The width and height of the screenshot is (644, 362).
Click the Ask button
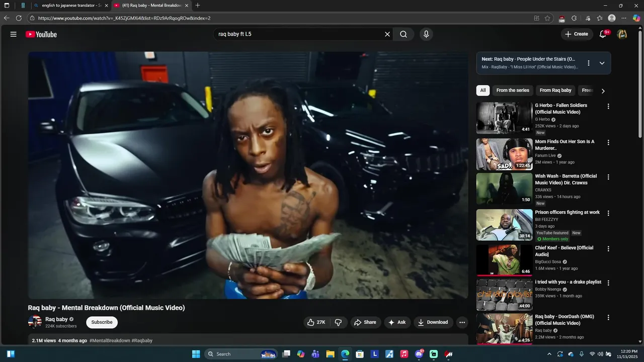tap(397, 322)
